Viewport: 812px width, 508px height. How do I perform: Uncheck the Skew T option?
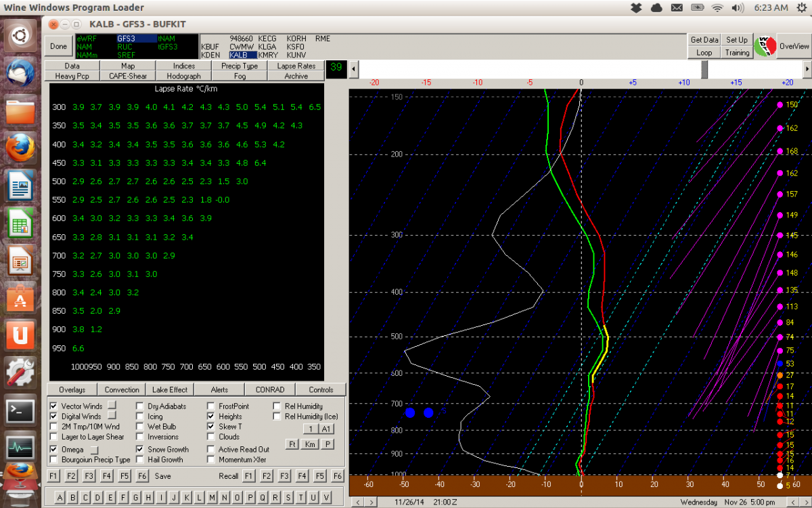(x=211, y=427)
